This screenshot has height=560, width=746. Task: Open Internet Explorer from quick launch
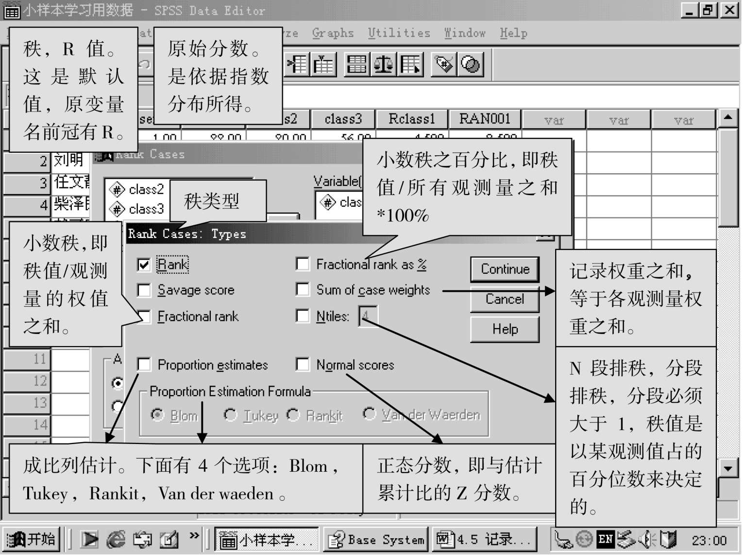[x=116, y=539]
